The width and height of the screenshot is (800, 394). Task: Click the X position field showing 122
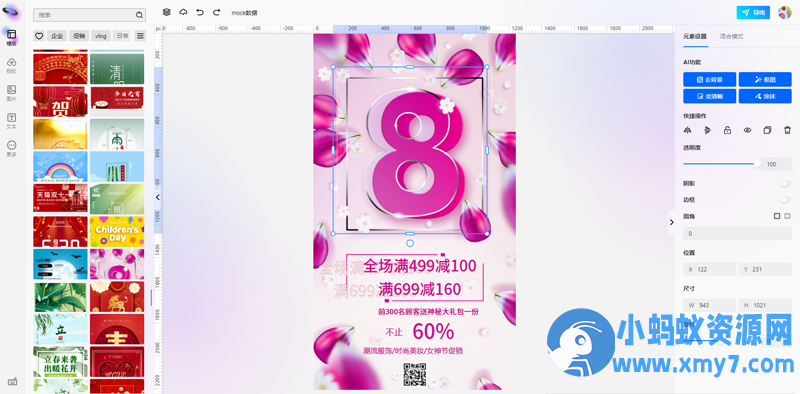coord(710,269)
